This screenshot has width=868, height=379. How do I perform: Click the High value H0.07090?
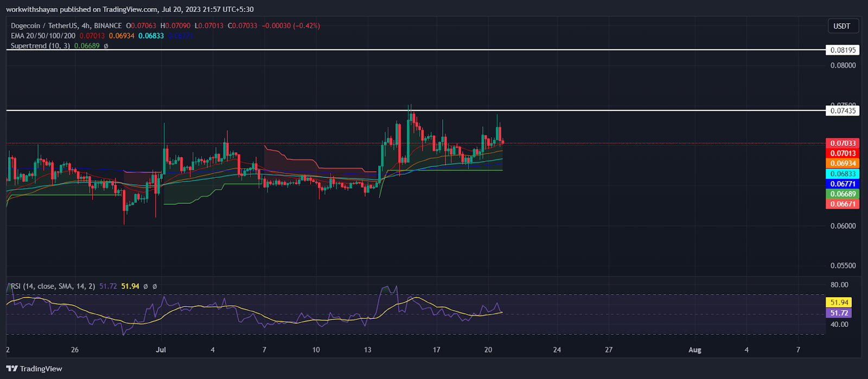coord(175,25)
